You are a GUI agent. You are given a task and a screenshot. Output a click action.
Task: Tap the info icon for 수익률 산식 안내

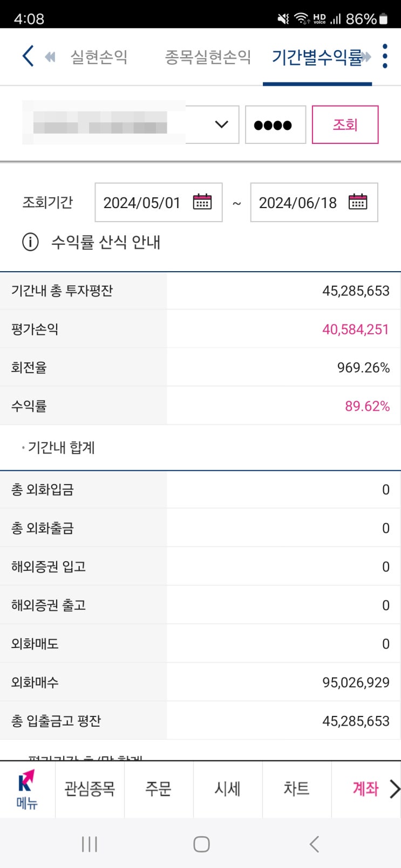[30, 242]
